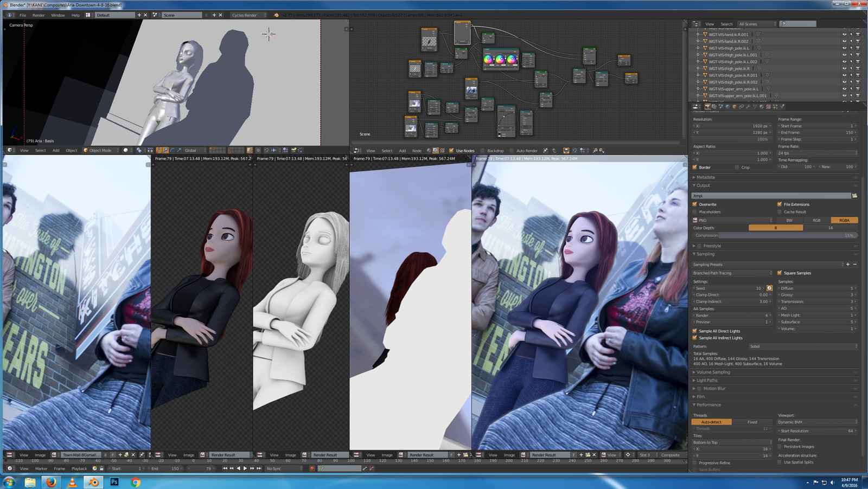Jump to the last frame in timeline
868x489 pixels.
click(x=259, y=468)
